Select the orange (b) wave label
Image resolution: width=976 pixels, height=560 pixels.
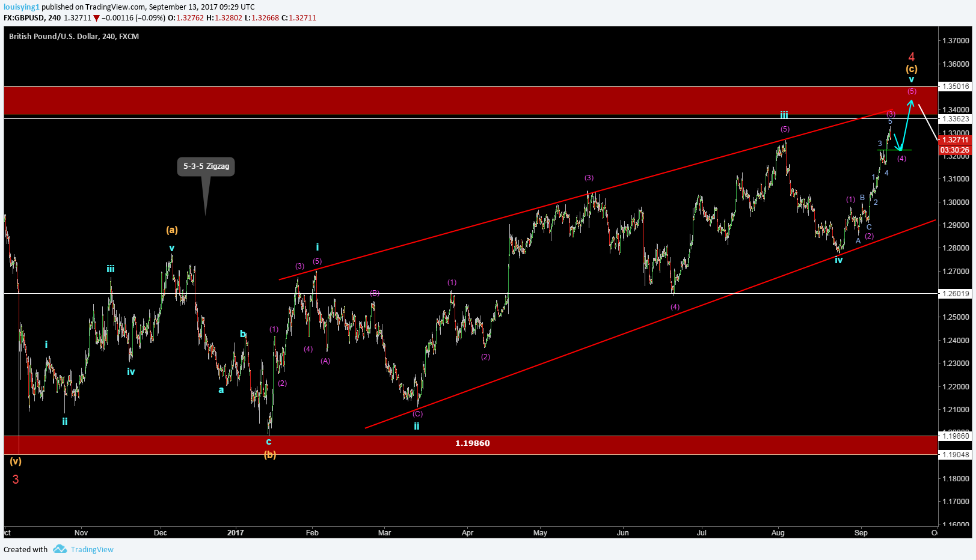point(270,455)
